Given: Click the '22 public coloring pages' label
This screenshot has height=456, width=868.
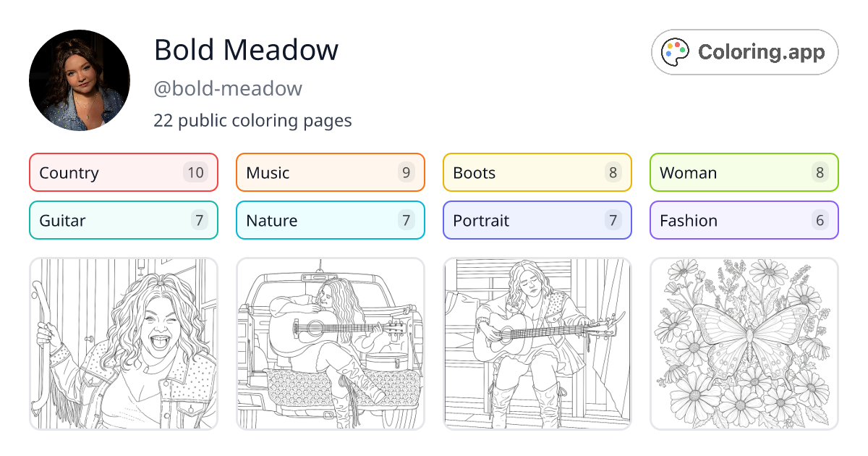Looking at the screenshot, I should click(x=252, y=120).
